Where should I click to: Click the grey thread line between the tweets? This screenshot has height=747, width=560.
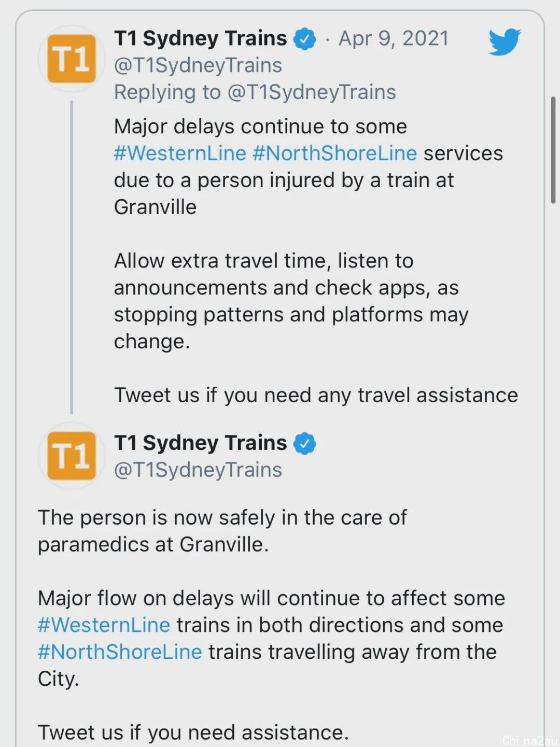[72, 257]
